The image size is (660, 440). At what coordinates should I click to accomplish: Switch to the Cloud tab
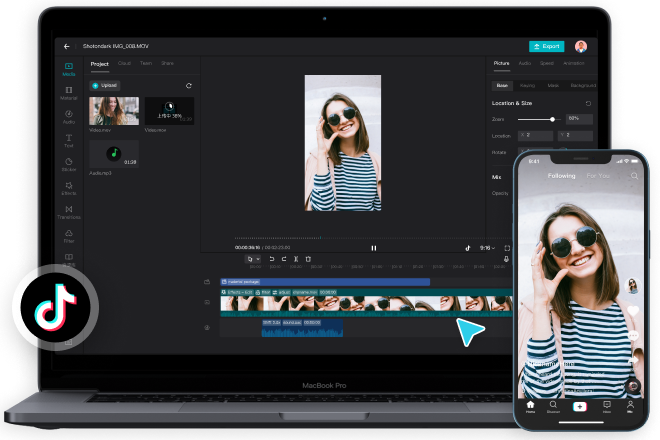[124, 63]
